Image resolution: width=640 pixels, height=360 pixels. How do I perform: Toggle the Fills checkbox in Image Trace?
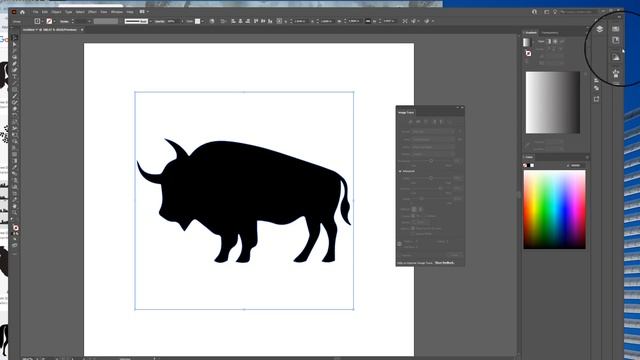coord(413,216)
